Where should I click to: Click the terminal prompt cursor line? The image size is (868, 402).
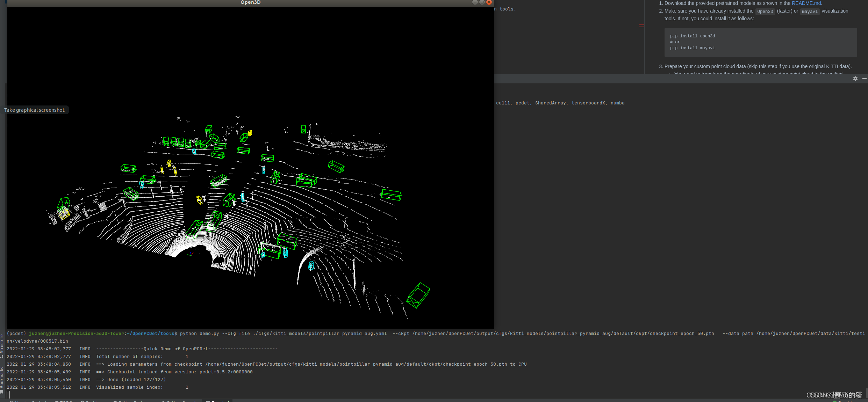(8, 395)
